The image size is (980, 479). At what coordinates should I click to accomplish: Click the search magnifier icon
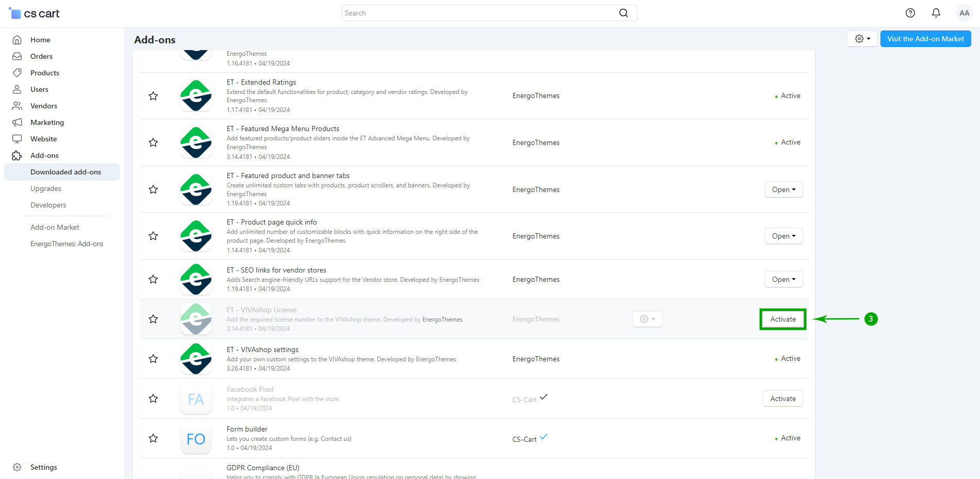[x=624, y=13]
